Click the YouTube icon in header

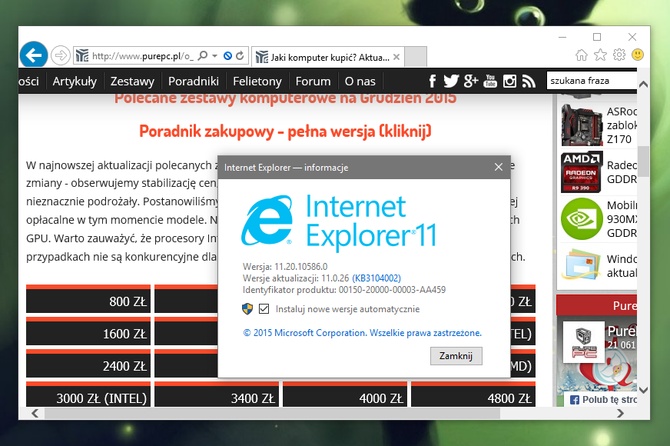(490, 81)
